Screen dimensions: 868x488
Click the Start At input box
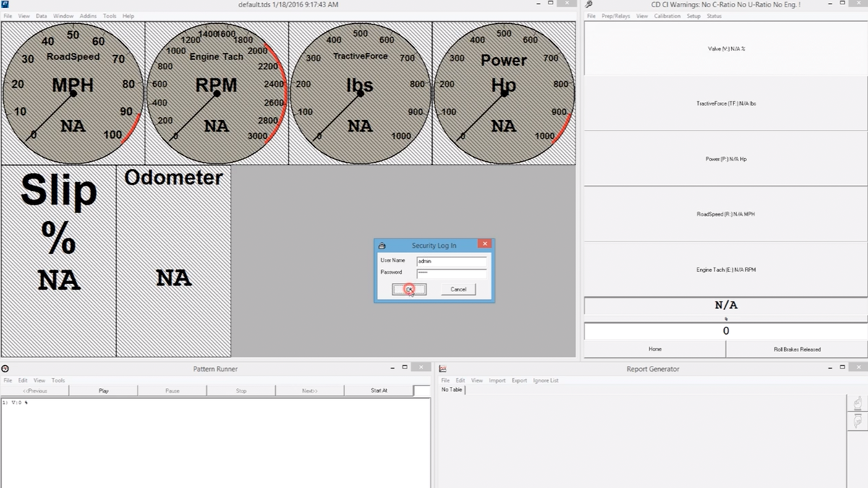coord(422,390)
